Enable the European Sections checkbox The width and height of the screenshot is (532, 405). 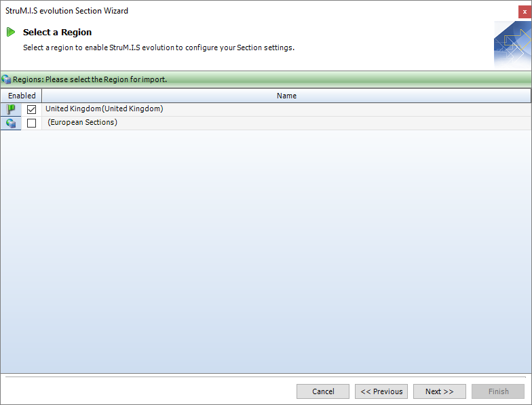click(31, 123)
